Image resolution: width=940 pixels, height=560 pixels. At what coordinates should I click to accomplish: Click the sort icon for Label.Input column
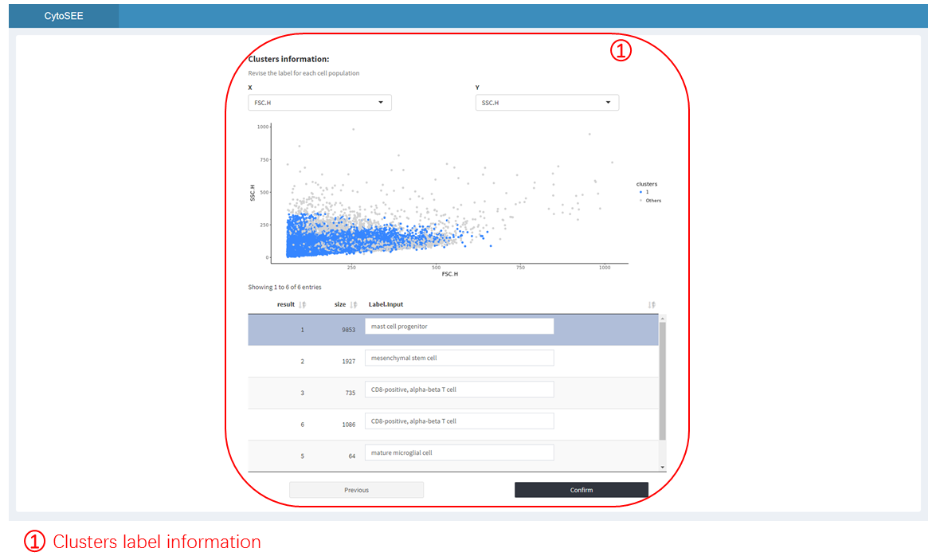(652, 304)
